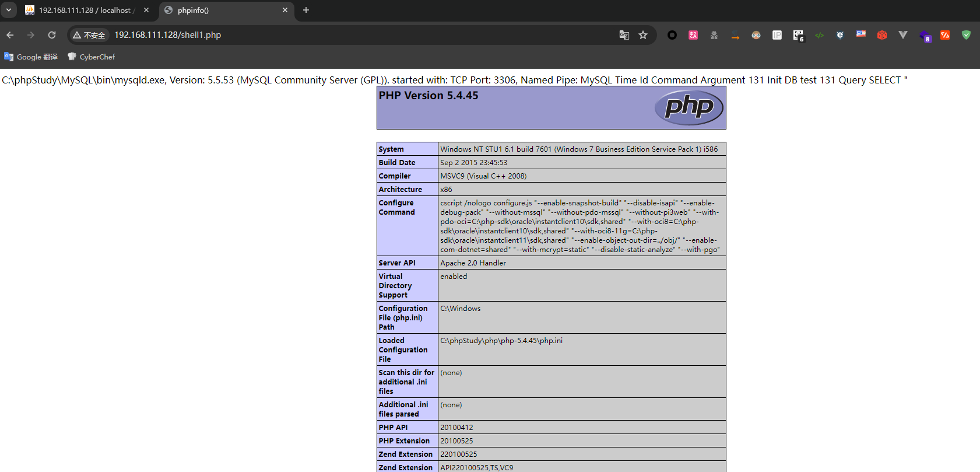Click the '220100525' Zend Extension value
This screenshot has height=472, width=980.
[x=459, y=454]
